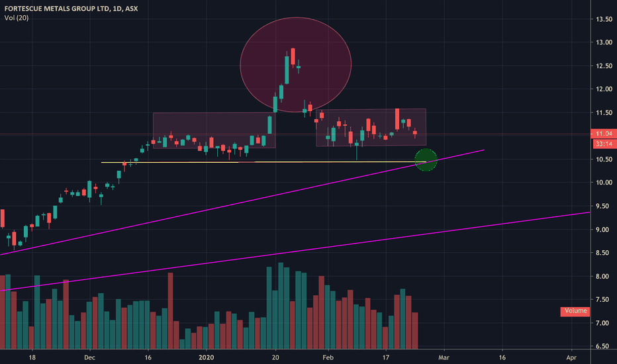
Task: Select the upper magenta trendline
Action: 242,203
